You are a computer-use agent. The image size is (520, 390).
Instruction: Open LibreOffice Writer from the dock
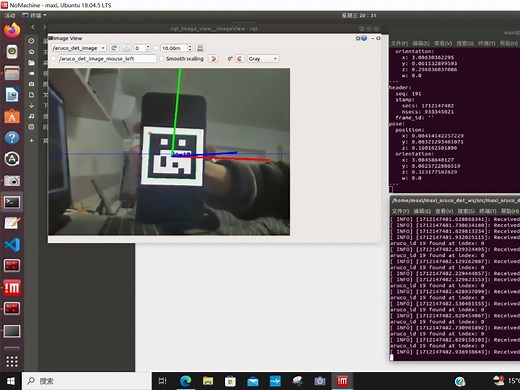12,95
